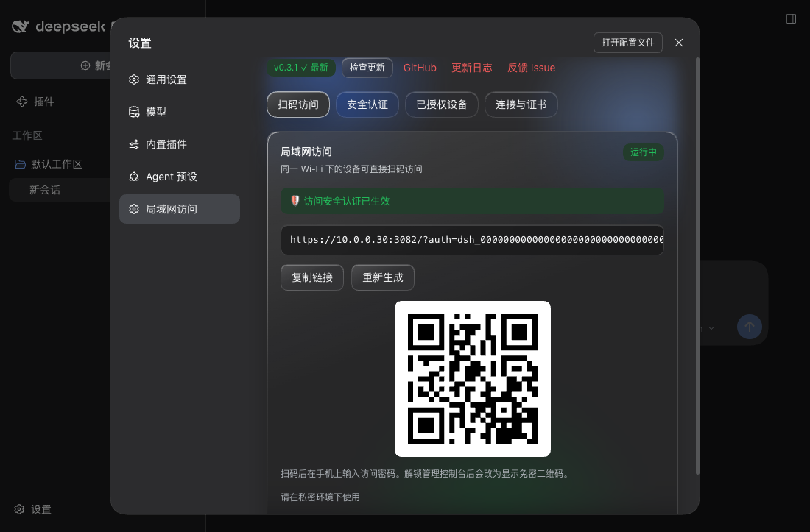Screen dimensions: 810x532
Task: Open the 内置插件 settings section
Action: click(x=179, y=144)
